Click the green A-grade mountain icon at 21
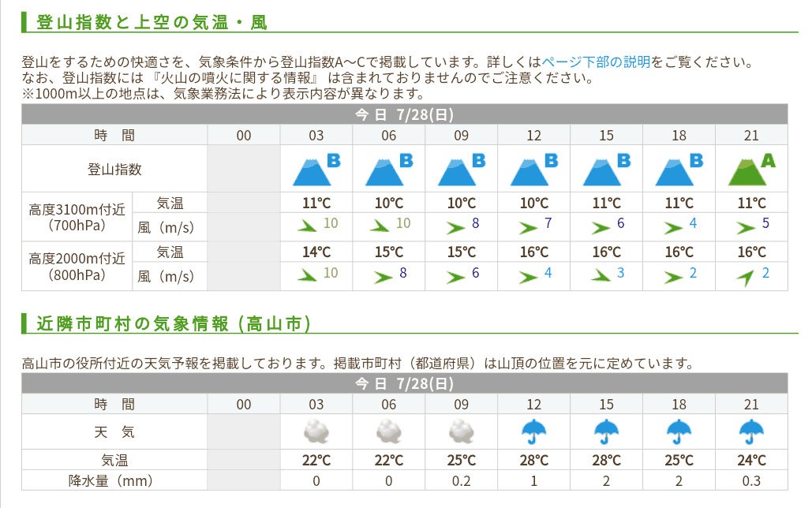 (x=751, y=170)
